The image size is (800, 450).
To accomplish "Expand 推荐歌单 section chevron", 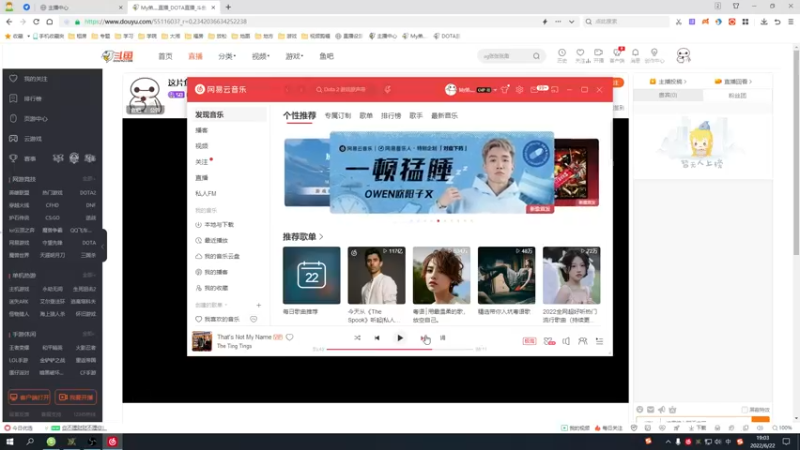I will (x=321, y=237).
